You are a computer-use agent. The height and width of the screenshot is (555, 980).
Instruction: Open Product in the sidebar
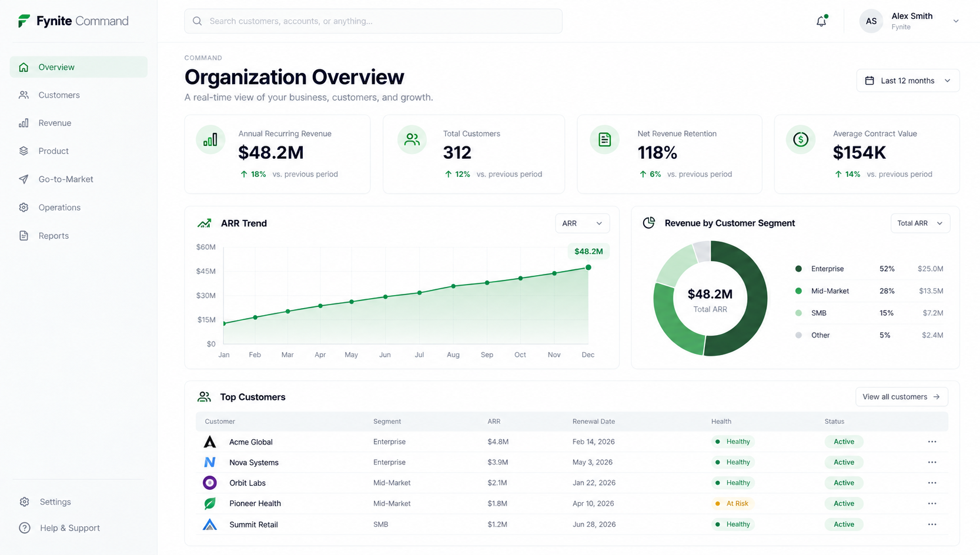tap(79, 151)
